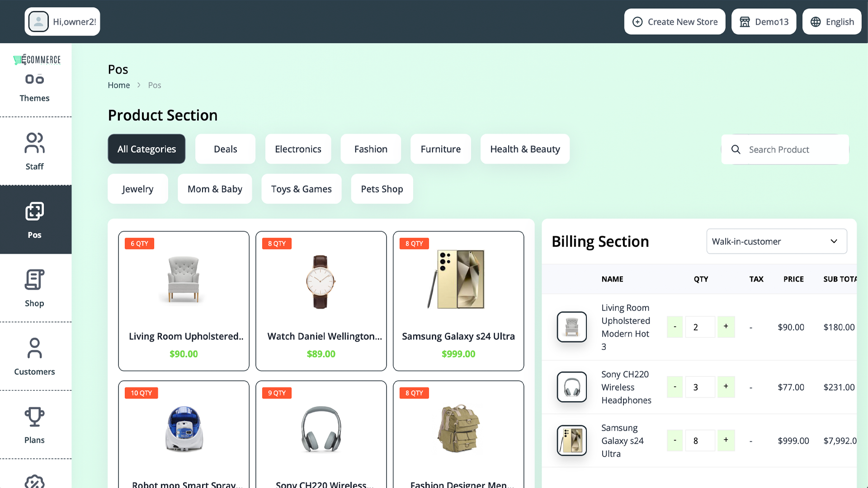868x488 pixels.
Task: Click the 10 QTY badge
Action: tap(142, 393)
